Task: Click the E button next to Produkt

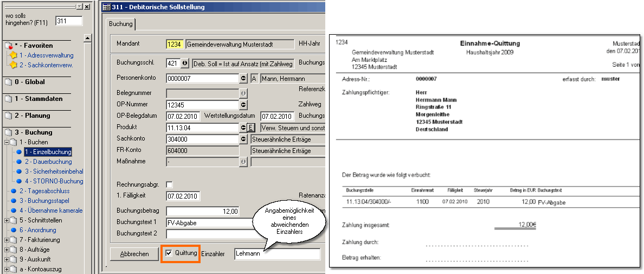Action: (250, 128)
